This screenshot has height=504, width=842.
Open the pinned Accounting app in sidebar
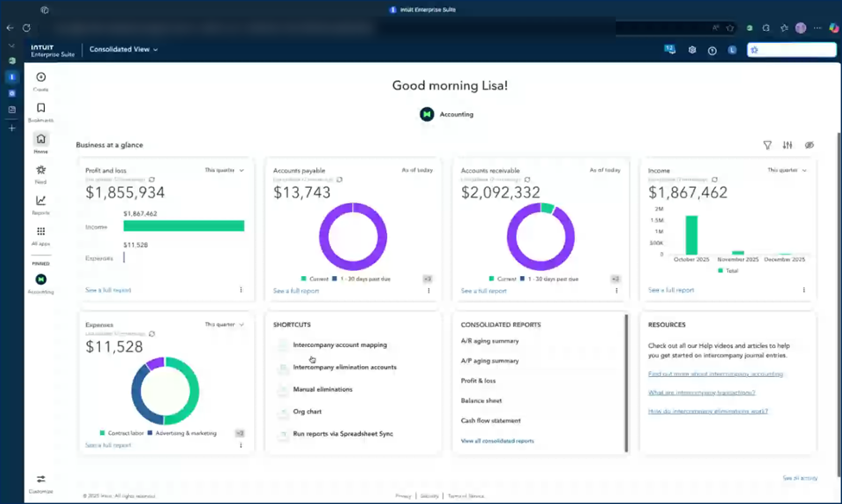pos(41,280)
